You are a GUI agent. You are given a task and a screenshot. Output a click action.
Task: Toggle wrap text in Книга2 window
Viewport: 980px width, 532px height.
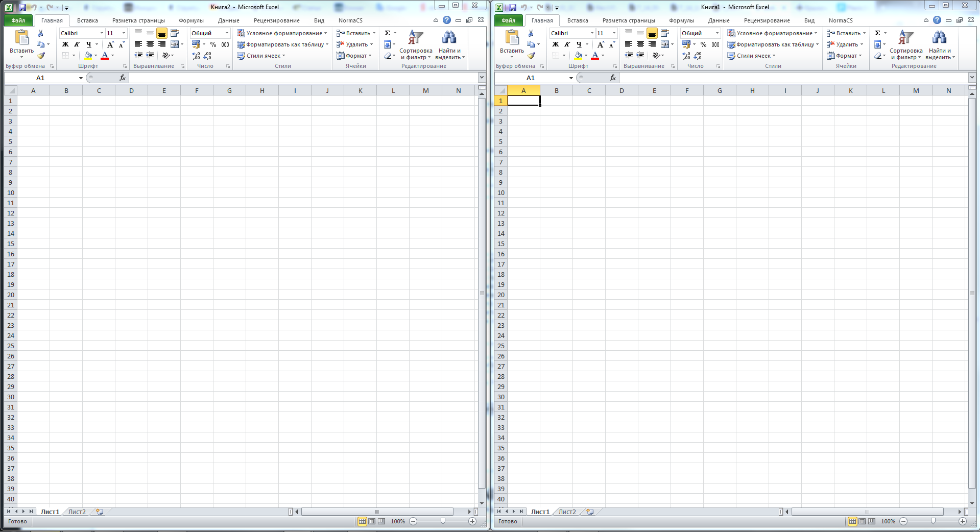(x=175, y=33)
